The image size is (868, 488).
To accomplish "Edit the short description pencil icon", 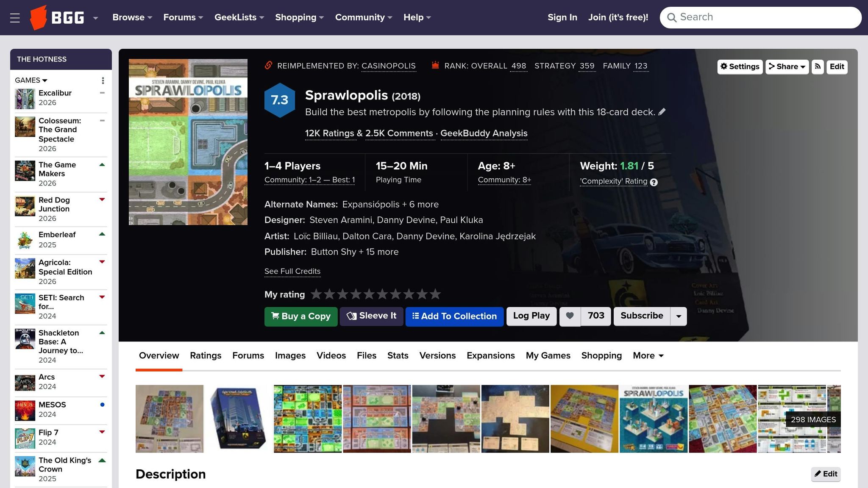I will 662,112.
